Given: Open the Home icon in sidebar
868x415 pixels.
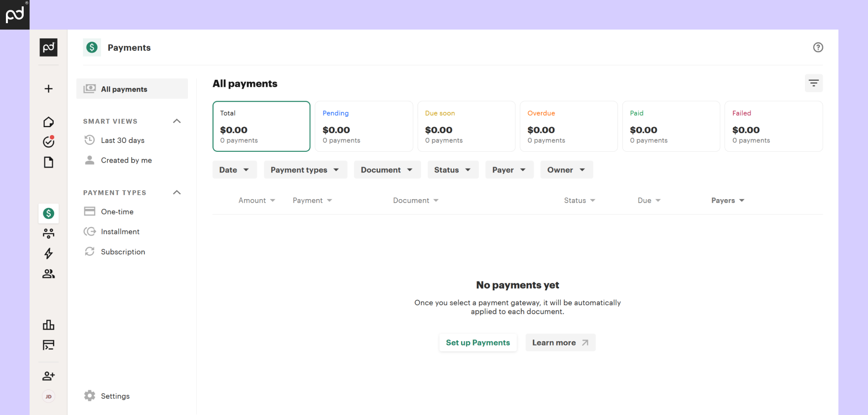Looking at the screenshot, I should (48, 122).
